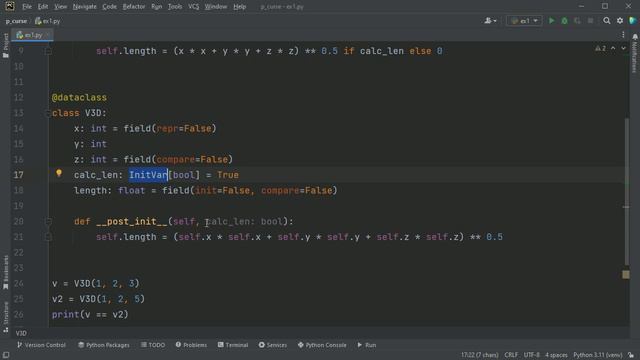Click the V3D breadcrumb below the editor
640x360 pixels.
21,333
